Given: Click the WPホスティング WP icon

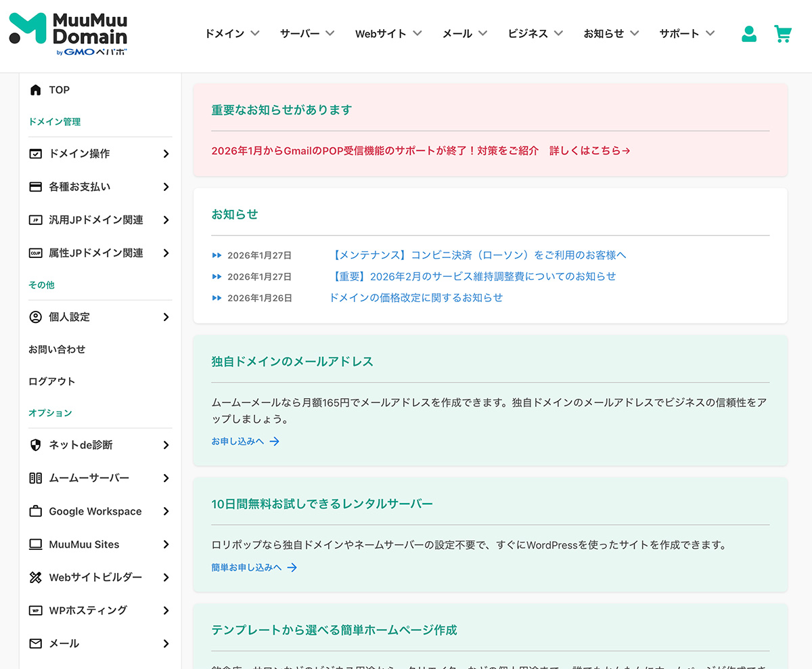Looking at the screenshot, I should 35,610.
